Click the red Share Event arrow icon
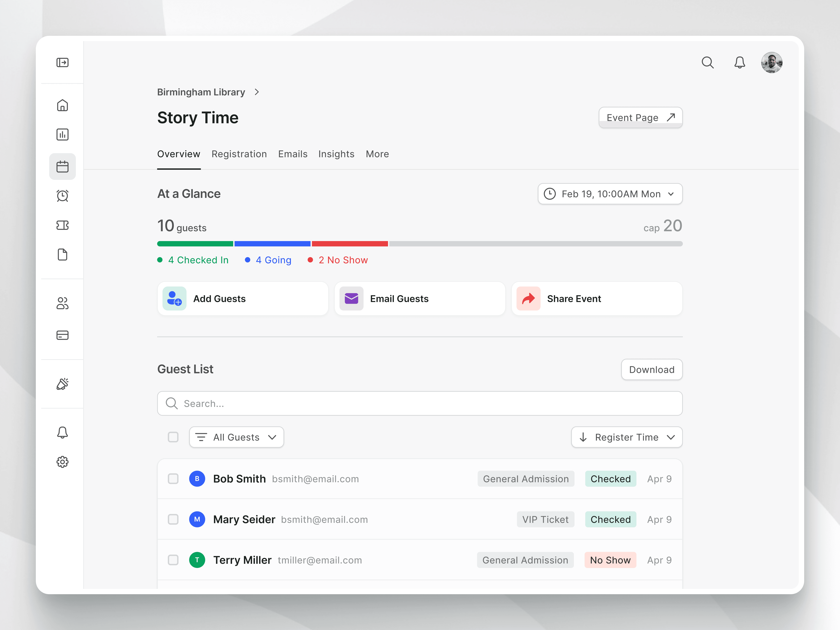Viewport: 840px width, 630px height. pyautogui.click(x=528, y=299)
